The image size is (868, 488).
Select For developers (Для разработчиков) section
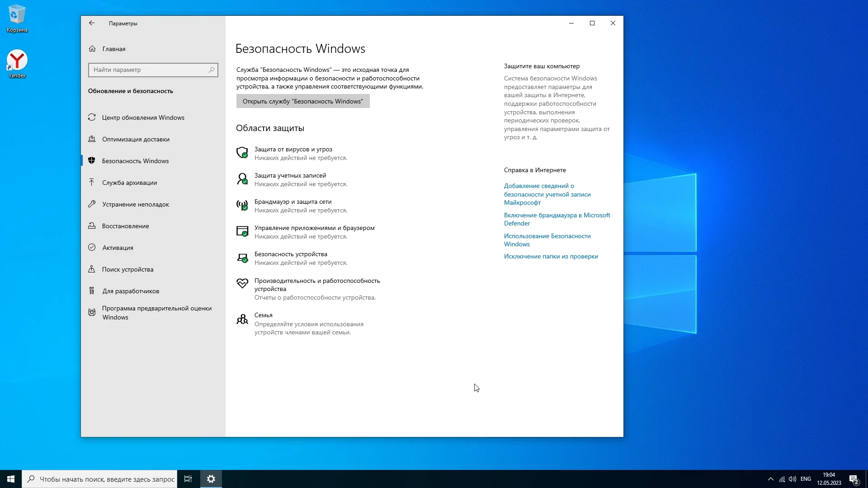[x=131, y=291]
